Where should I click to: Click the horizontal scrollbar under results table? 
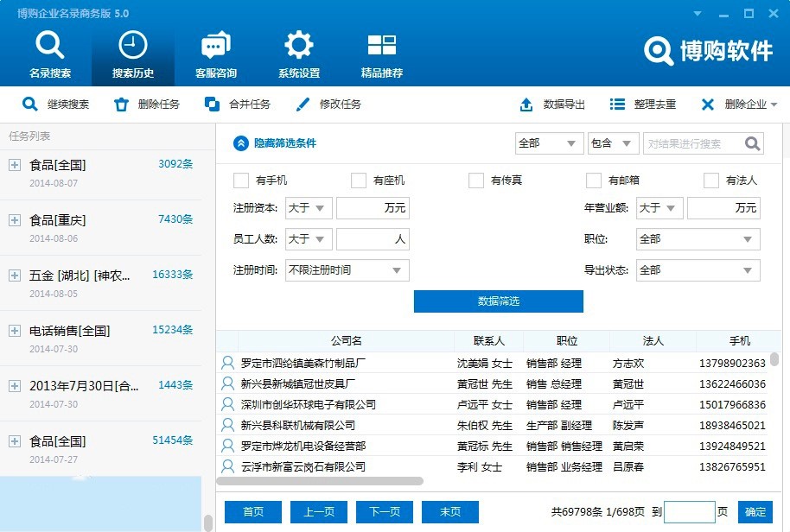(322, 481)
